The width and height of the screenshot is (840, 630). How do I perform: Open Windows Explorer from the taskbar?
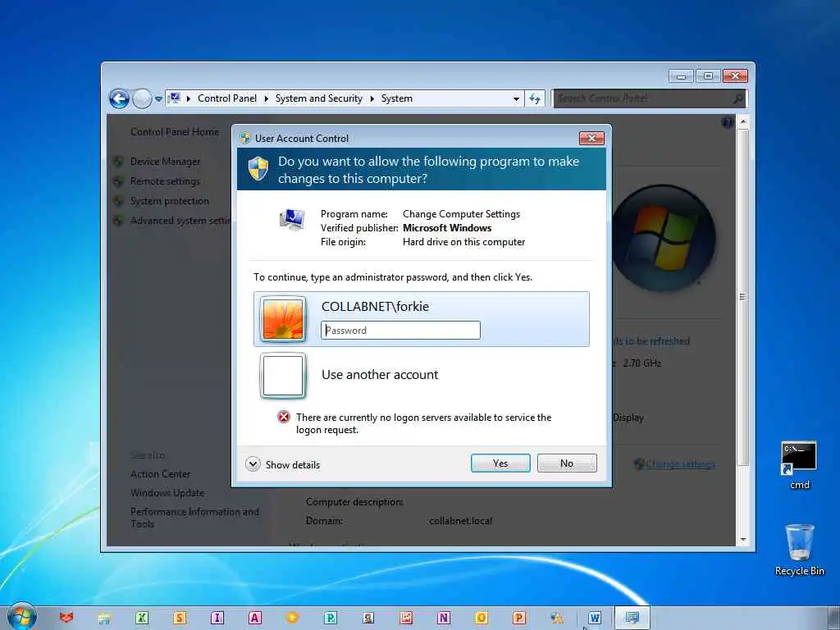coord(104,618)
